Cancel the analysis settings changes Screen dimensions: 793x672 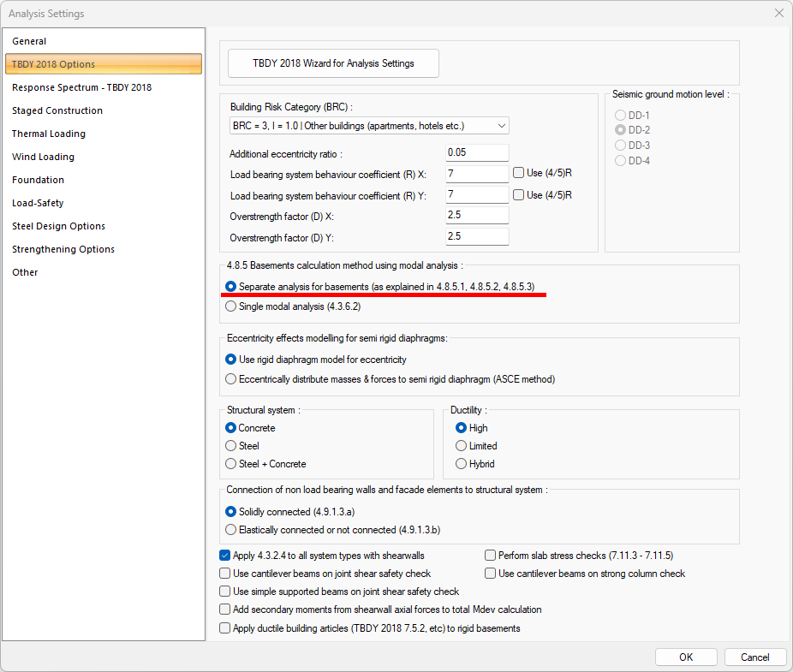[754, 657]
